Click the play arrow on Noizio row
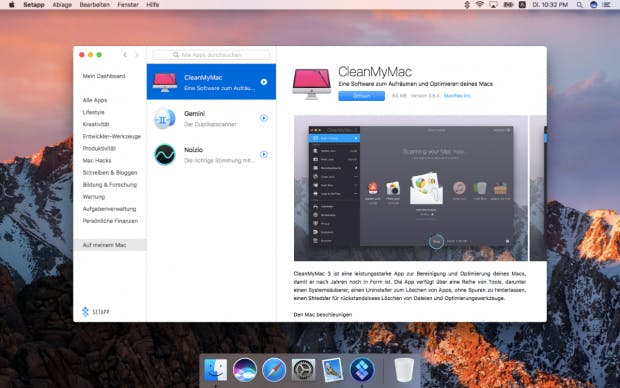The height and width of the screenshot is (388, 620). [x=264, y=154]
